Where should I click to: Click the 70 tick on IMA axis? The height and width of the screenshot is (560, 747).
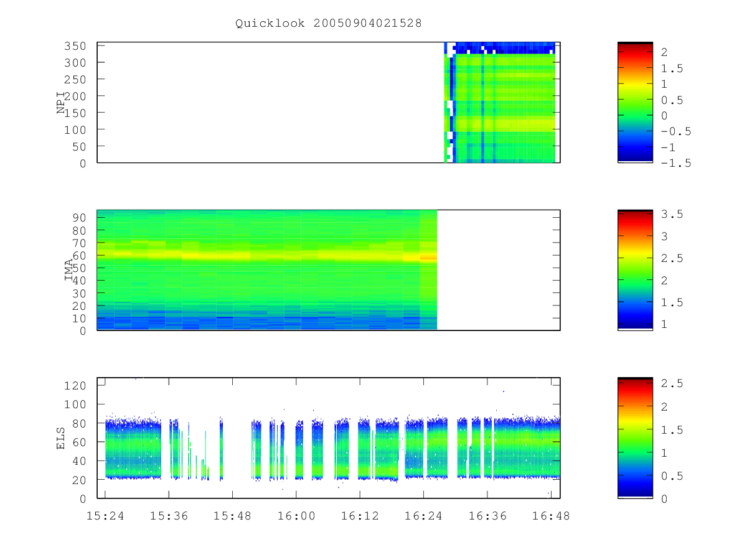(78, 243)
